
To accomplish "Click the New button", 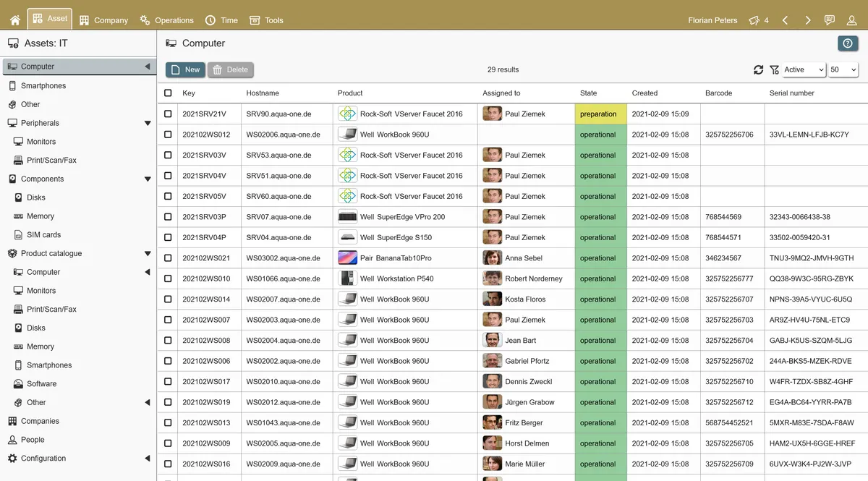I will click(185, 69).
